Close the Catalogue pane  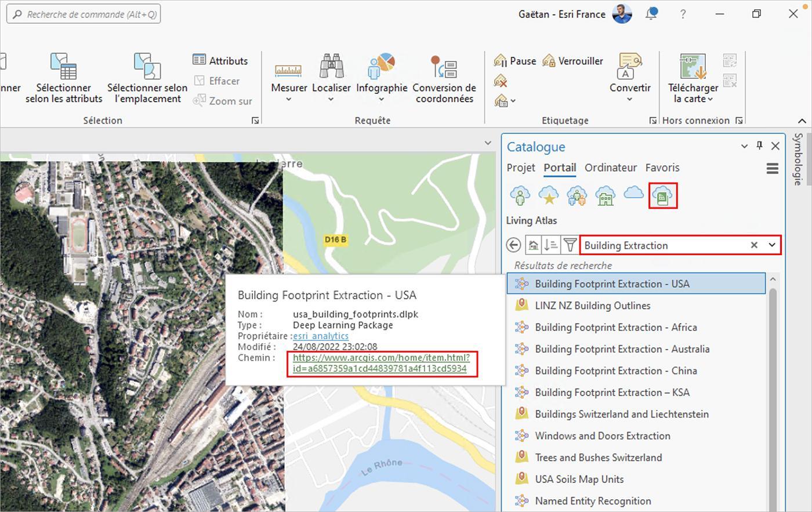(775, 146)
